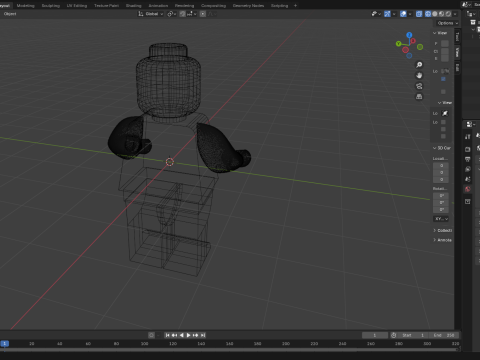The height and width of the screenshot is (360, 480).
Task: Click the zoom magnifier icon in viewport
Action: pyautogui.click(x=419, y=65)
